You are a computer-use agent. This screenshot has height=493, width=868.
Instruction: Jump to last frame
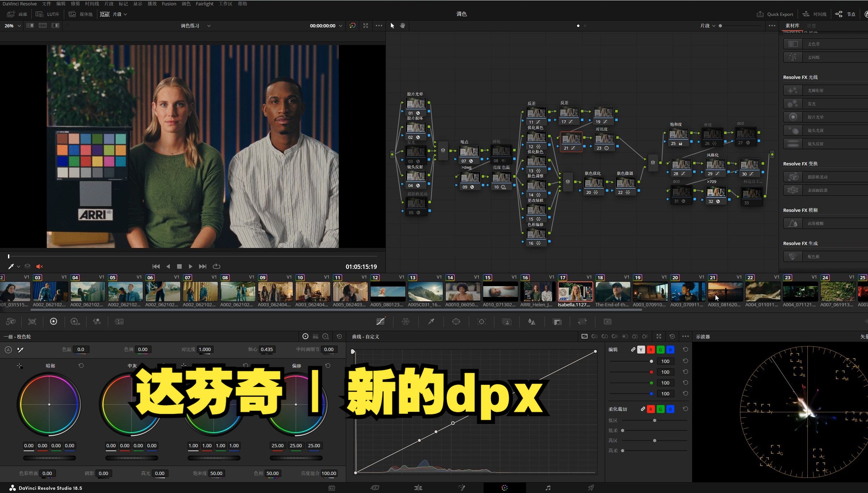[203, 266]
